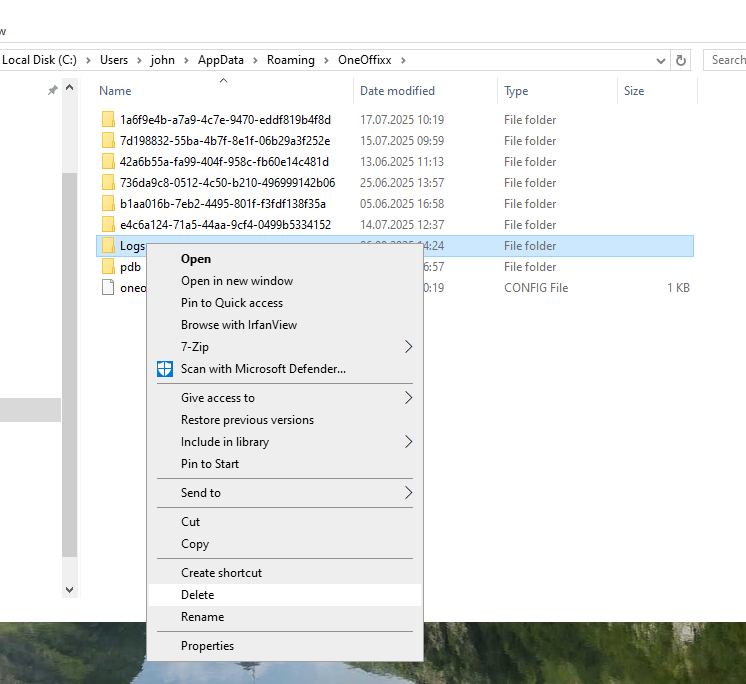This screenshot has width=746, height=684.
Task: Select folder name 1a6f9e4b-a7a9-4c7e-9470-eddf819b4f8d
Action: tap(225, 119)
